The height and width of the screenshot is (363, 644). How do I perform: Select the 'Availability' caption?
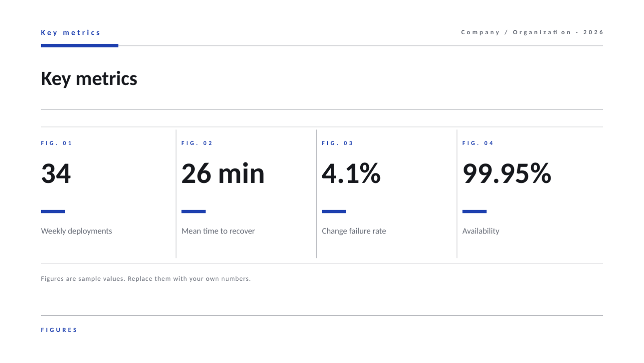481,231
